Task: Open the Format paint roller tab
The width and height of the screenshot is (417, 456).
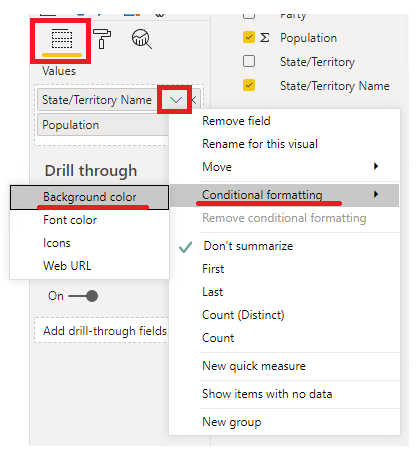Action: point(102,39)
